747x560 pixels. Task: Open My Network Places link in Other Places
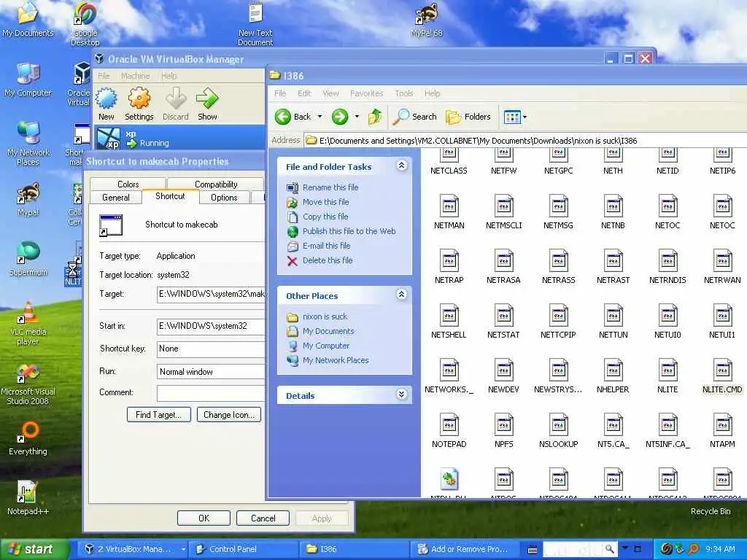click(x=336, y=360)
